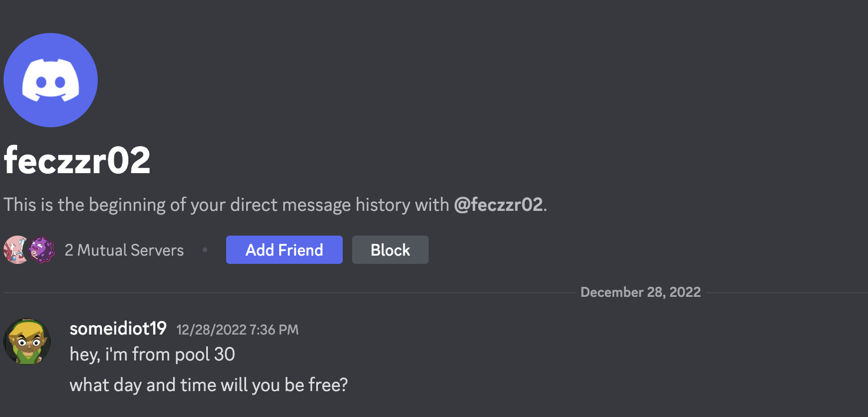This screenshot has height=417, width=868.
Task: Click the Add Friend button
Action: pos(284,250)
